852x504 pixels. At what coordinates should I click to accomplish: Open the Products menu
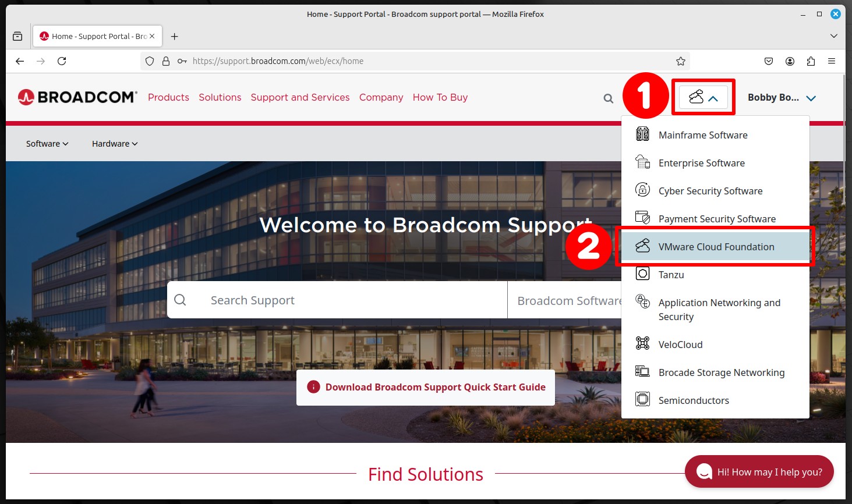(x=168, y=97)
